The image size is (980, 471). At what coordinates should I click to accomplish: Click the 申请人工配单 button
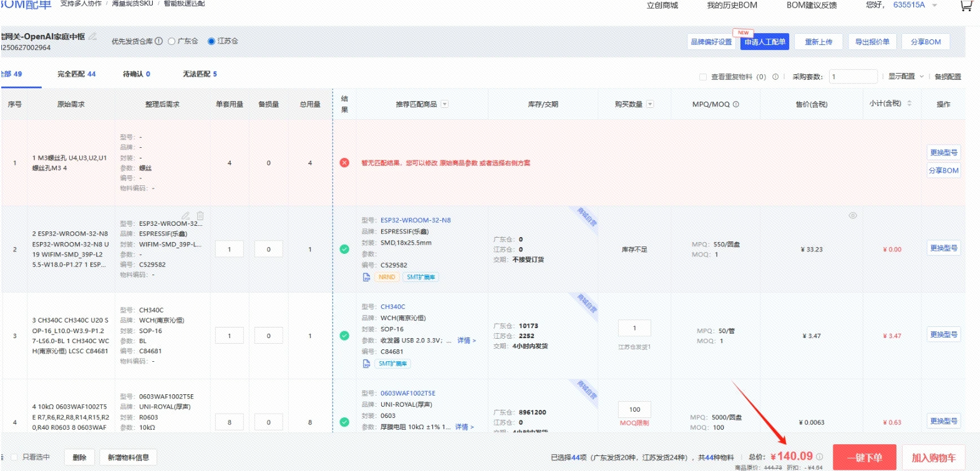(x=765, y=42)
